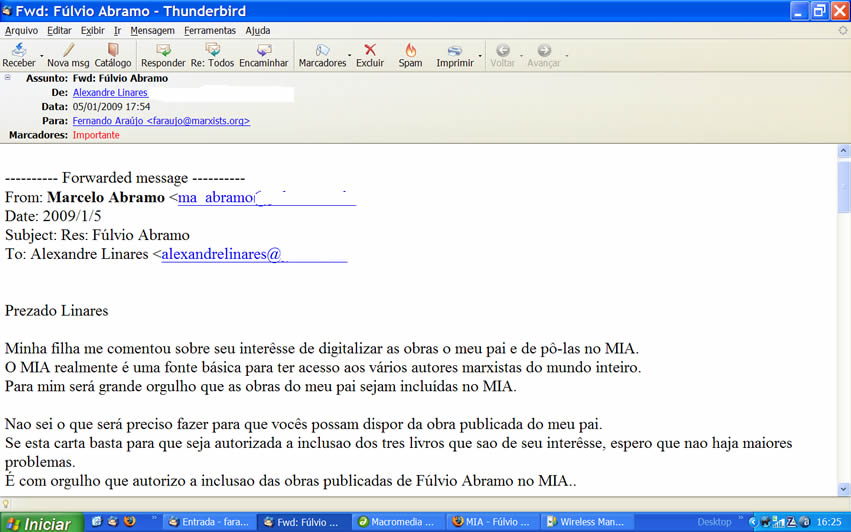Delete the message with Excluir

(370, 55)
